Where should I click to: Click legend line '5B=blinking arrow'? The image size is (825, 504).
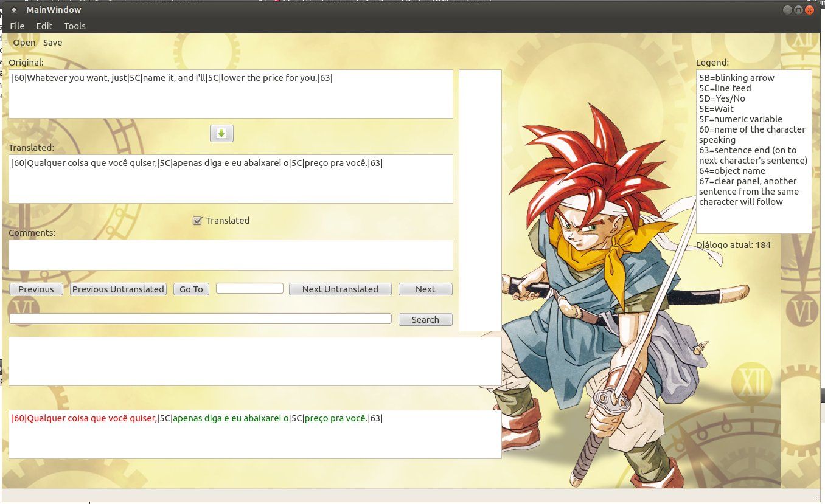tap(737, 78)
